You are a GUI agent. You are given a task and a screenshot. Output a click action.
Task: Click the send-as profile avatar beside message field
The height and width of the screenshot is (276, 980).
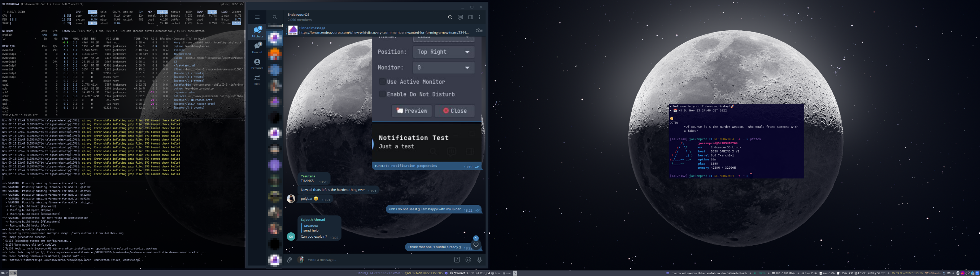301,260
